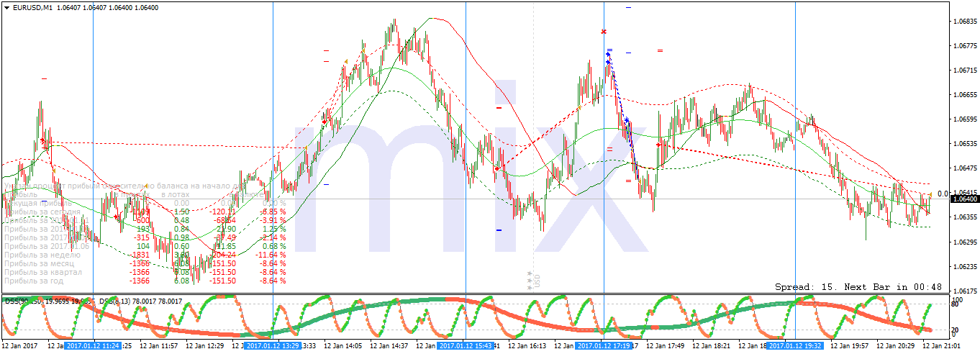Click the 0.68 % profit value
This screenshot has height=354, width=980.
[273, 246]
